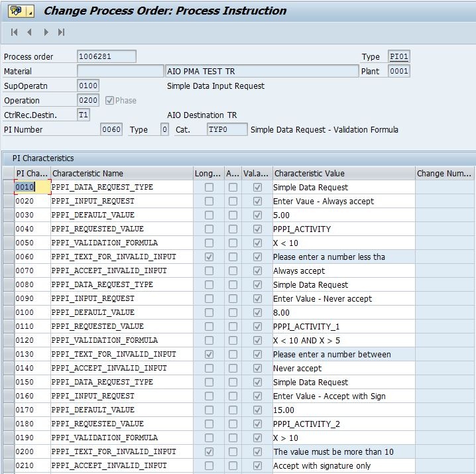The height and width of the screenshot is (474, 476).
Task: Click the Change Number cell in row 0040
Action: [x=444, y=229]
